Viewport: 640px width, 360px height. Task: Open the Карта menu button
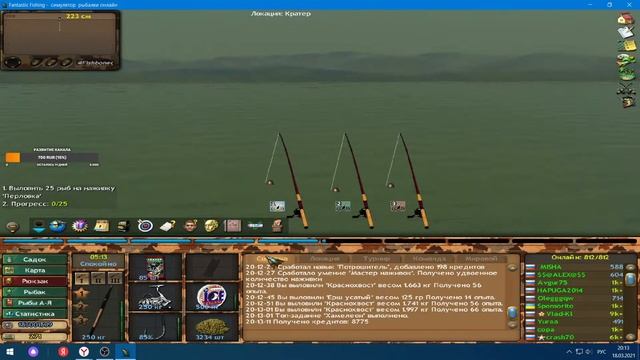point(35,270)
